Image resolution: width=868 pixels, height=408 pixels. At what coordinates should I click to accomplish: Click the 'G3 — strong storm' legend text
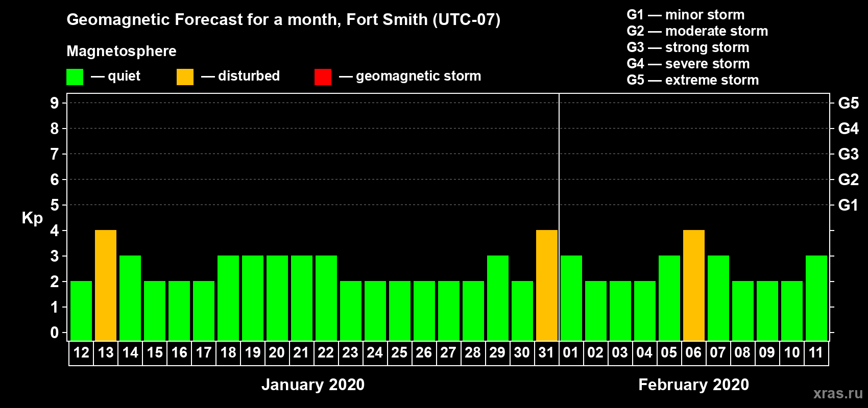click(x=688, y=47)
